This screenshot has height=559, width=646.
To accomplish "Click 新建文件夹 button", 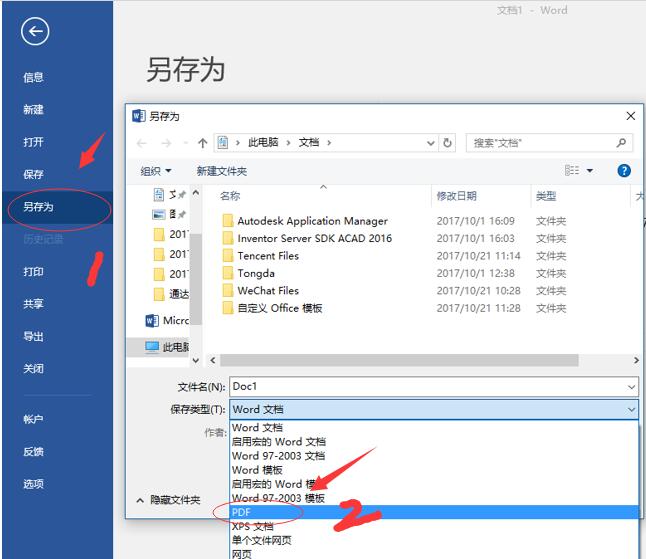I will click(x=222, y=171).
